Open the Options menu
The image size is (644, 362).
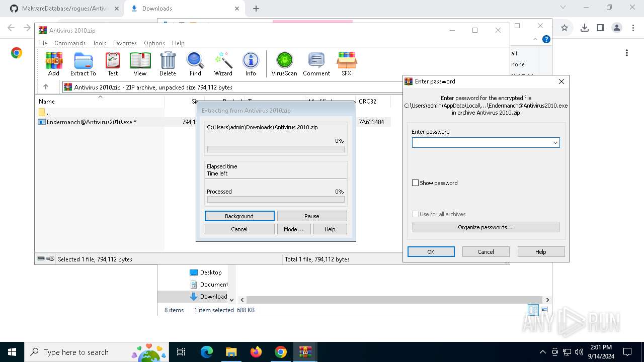154,43
